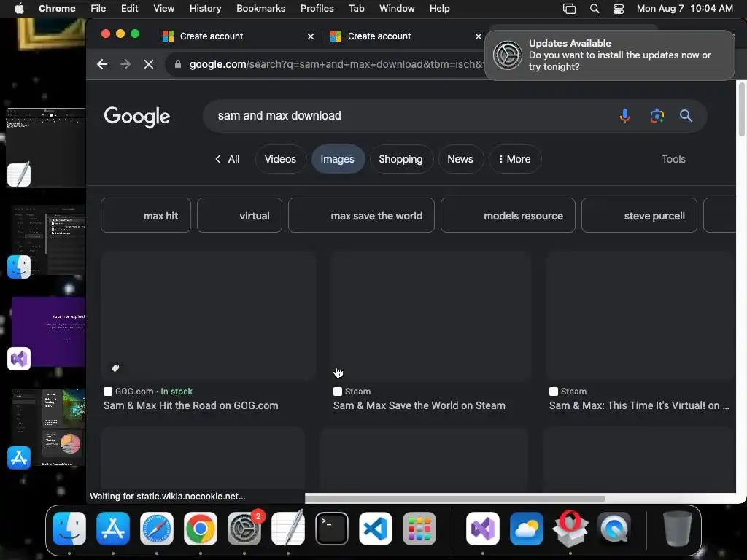Launch Visual Studio Code from the Dock
This screenshot has height=560, width=747.
tap(376, 529)
